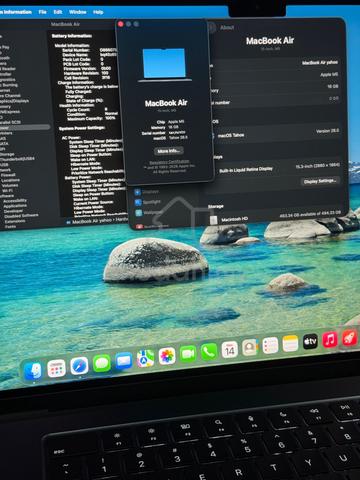This screenshot has width=360, height=480.
Task: Select Graphics/Displays in System Information sidebar
Action: [x=14, y=101]
